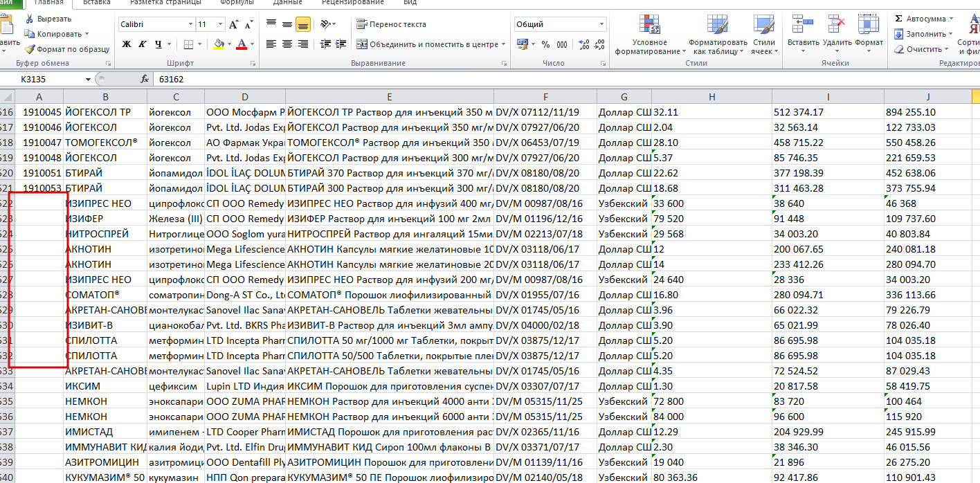Open Conditional Formatting (Условное форматирование)
Viewport: 980px width, 483px height.
tap(650, 35)
